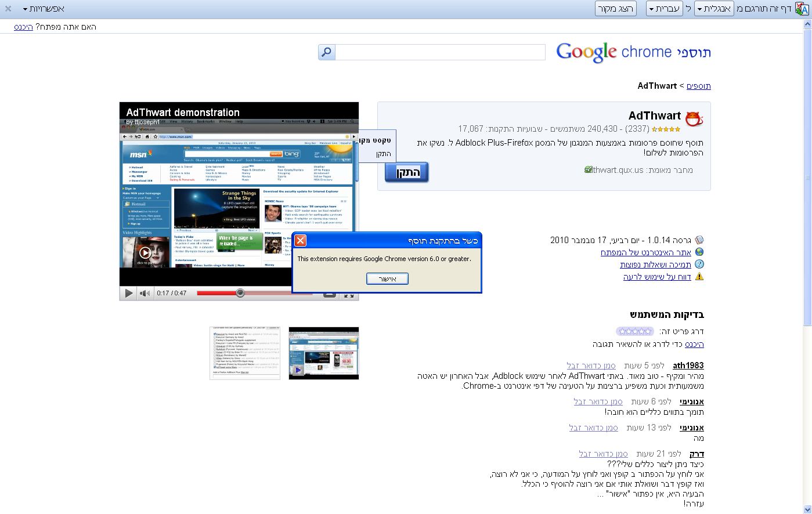The height and width of the screenshot is (514, 812).
Task: Click the דווח על שימוש לרעה link
Action: 657,277
